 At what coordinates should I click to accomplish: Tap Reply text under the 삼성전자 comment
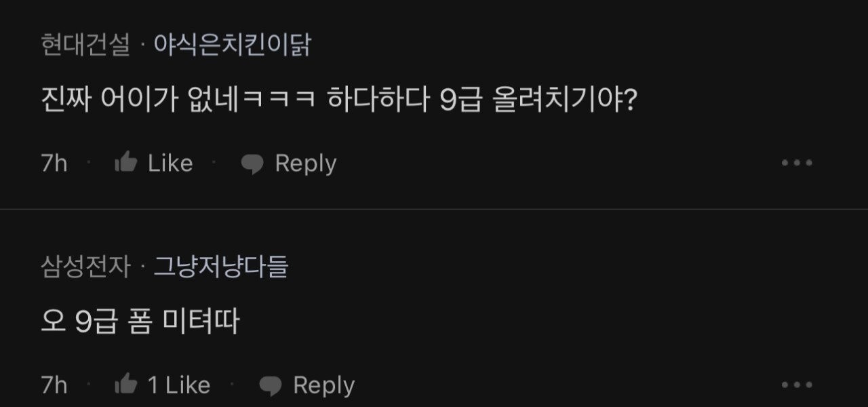(x=323, y=385)
